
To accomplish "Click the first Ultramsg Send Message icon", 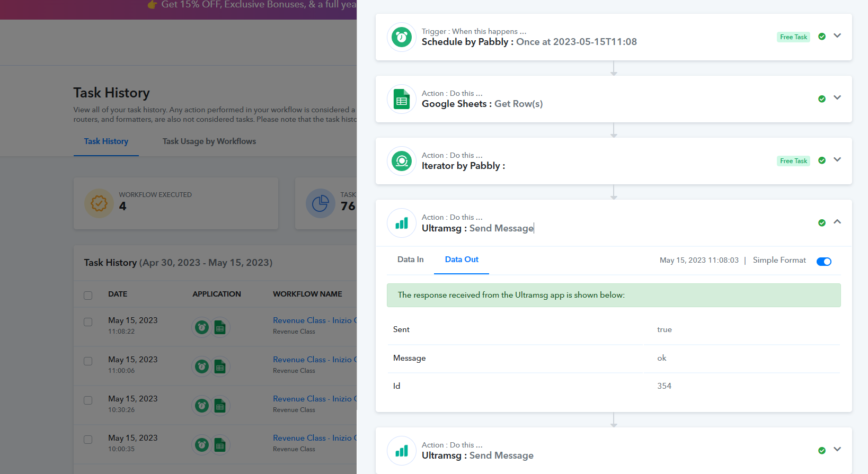I will (x=402, y=223).
